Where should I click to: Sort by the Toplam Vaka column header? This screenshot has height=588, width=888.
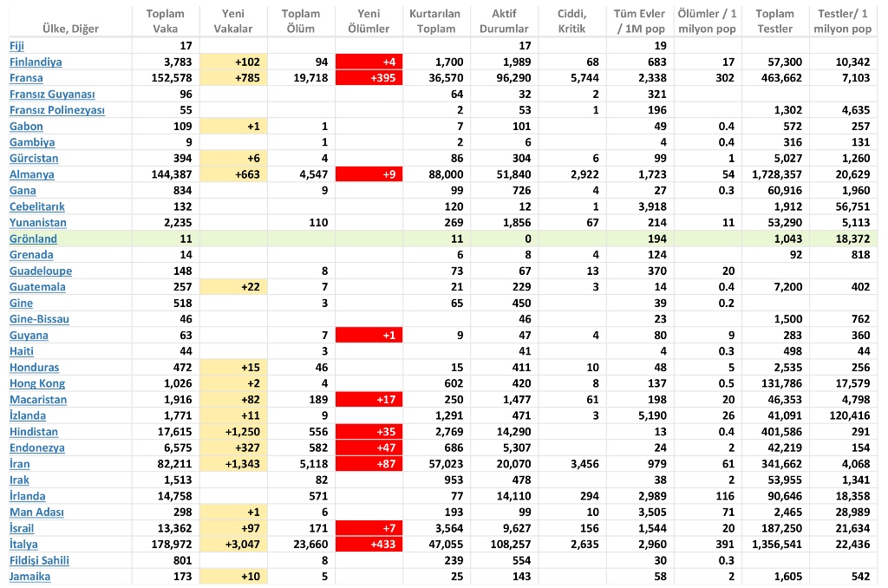[166, 21]
